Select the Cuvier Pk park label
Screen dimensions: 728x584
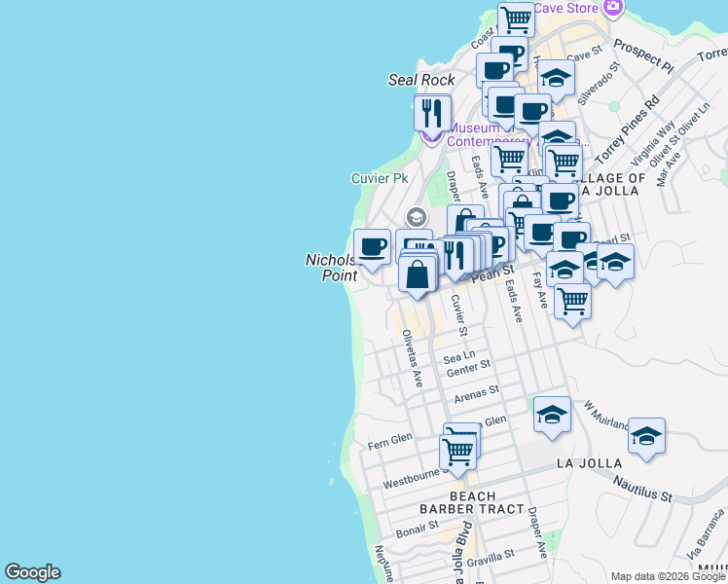pos(380,178)
